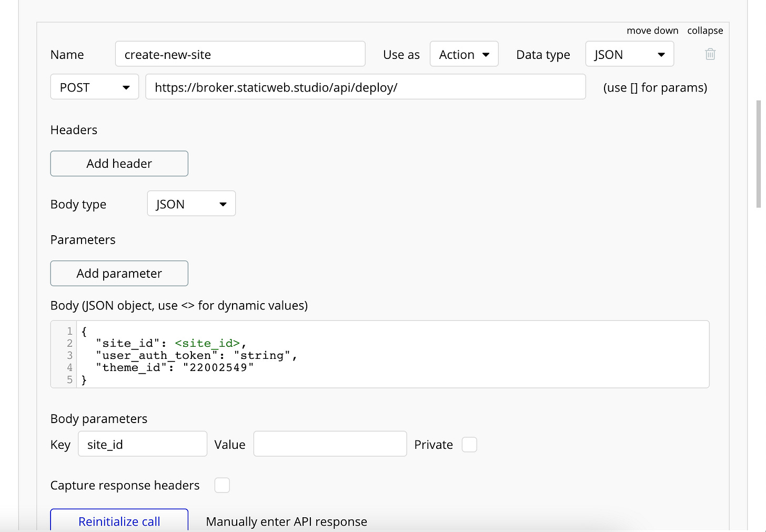Open the Data type JSON dropdown
The width and height of the screenshot is (766, 532).
pos(630,54)
